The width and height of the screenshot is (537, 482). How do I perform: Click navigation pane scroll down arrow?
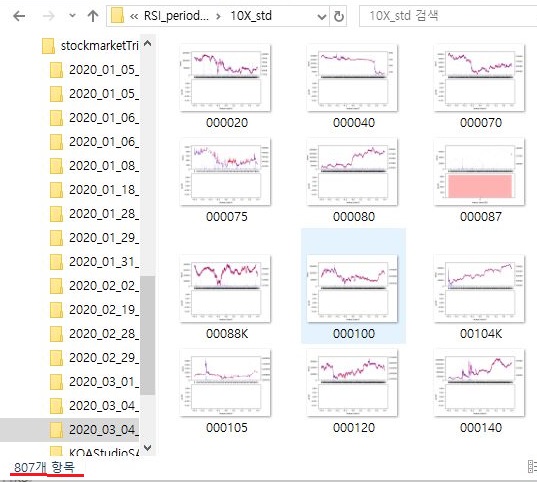click(x=148, y=447)
